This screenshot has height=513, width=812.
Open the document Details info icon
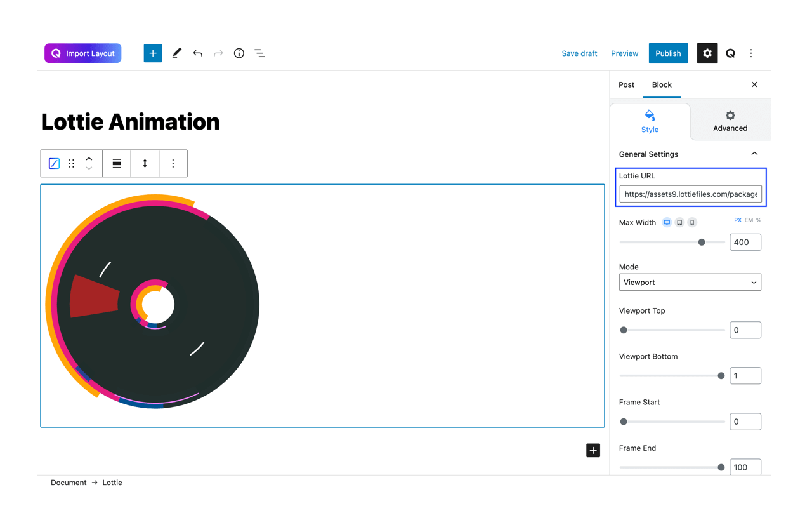click(239, 53)
